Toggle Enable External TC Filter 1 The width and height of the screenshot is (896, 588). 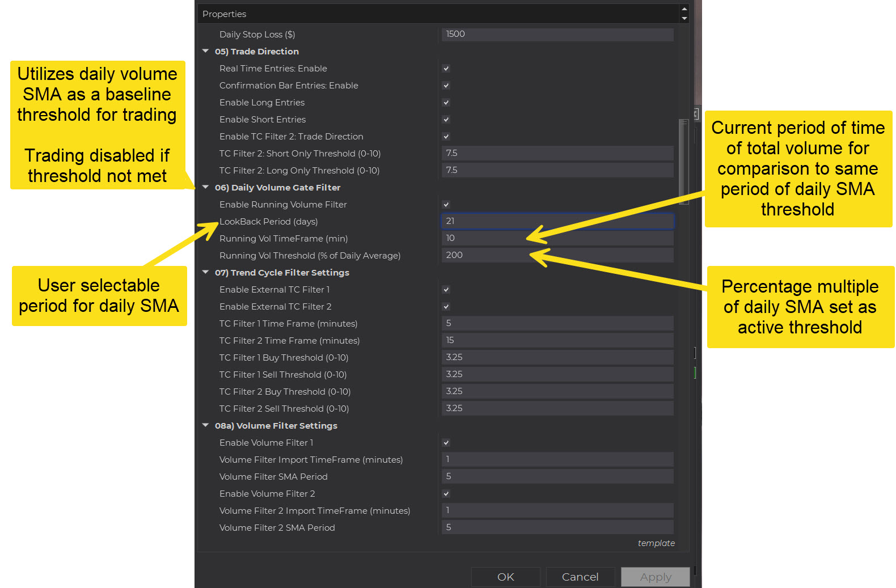pyautogui.click(x=446, y=290)
